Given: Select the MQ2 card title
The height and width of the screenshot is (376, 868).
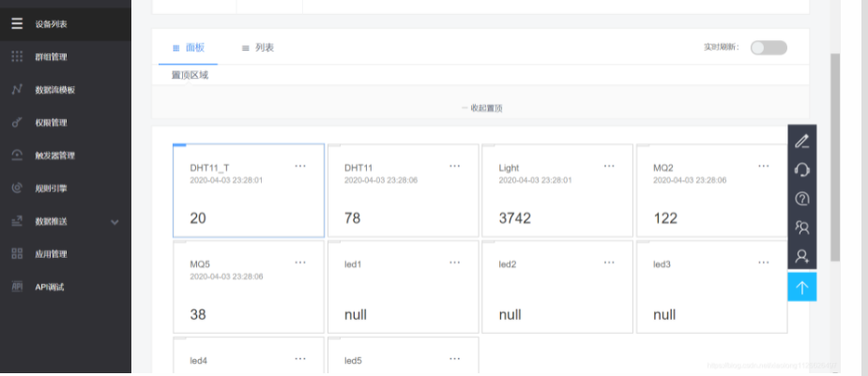Looking at the screenshot, I should [663, 168].
